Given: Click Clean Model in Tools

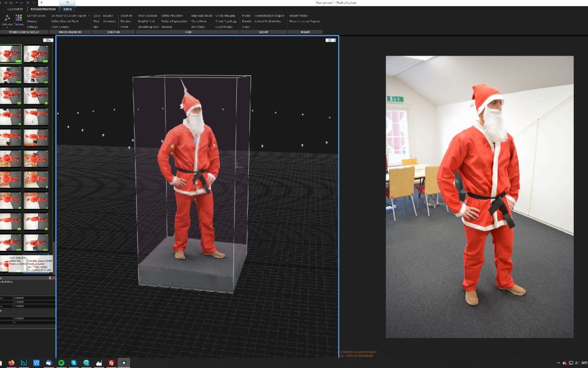Looking at the screenshot, I should coord(224,27).
